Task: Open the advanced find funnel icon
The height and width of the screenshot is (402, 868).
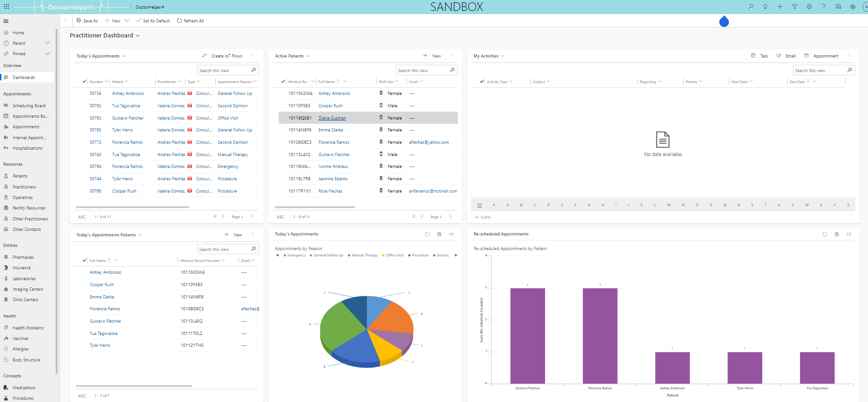Action: tap(795, 7)
